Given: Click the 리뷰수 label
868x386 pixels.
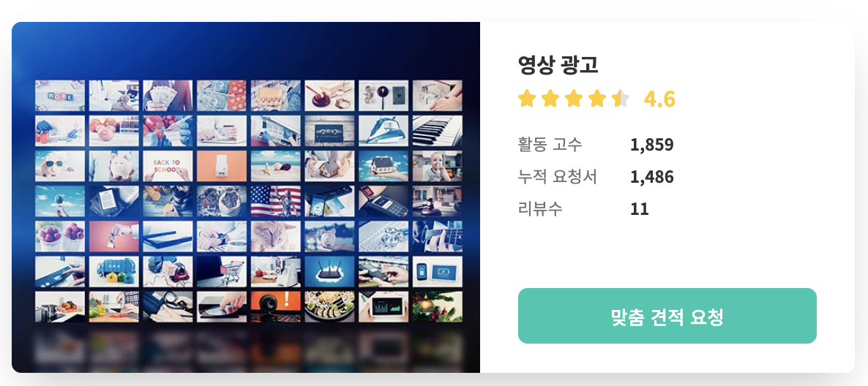Looking at the screenshot, I should click(540, 209).
